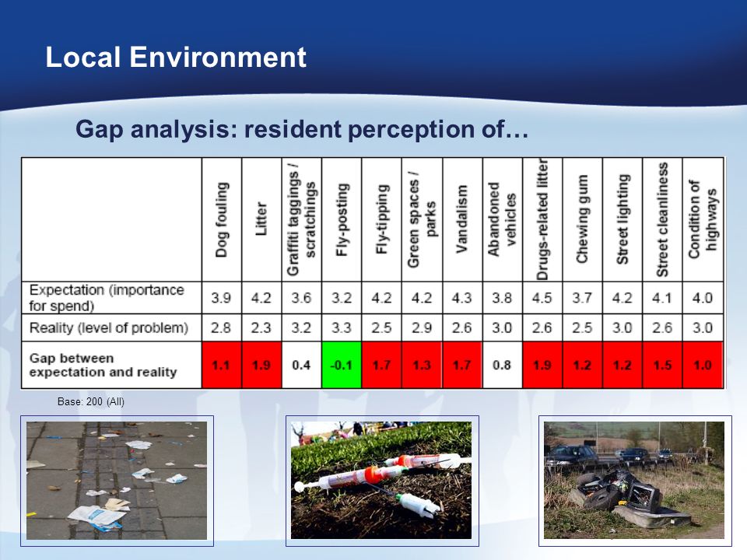Pick the "Fly-posting" column header
Image resolution: width=747 pixels, height=560 pixels.
point(342,220)
